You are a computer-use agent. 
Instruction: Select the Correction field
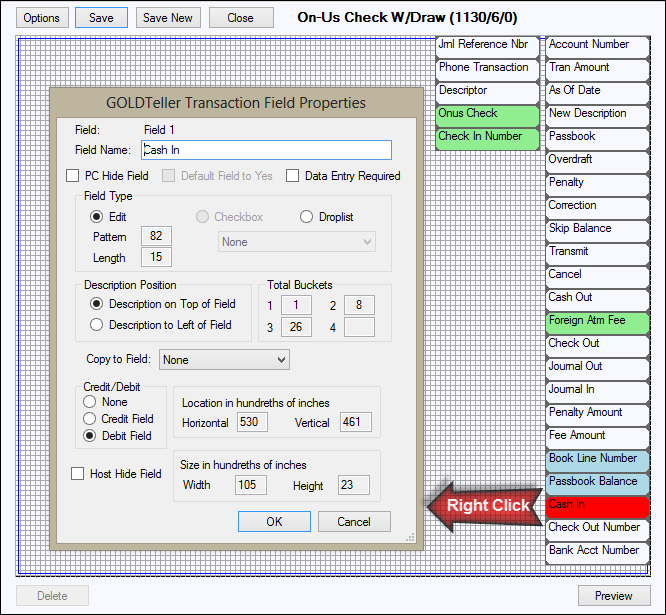click(x=597, y=207)
